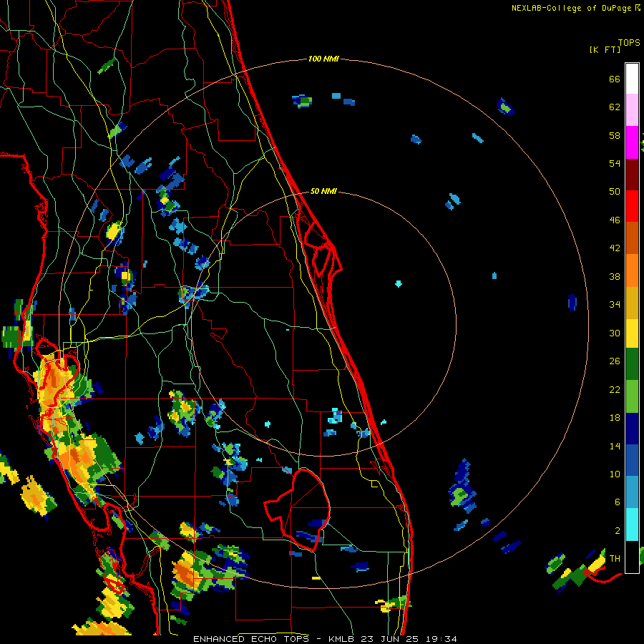Click the "50 NMI" range ring label
Image resolution: width=644 pixels, height=644 pixels.
323,191
